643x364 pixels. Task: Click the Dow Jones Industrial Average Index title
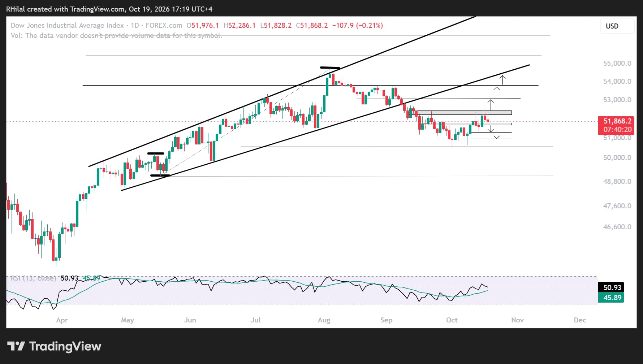pos(67,25)
